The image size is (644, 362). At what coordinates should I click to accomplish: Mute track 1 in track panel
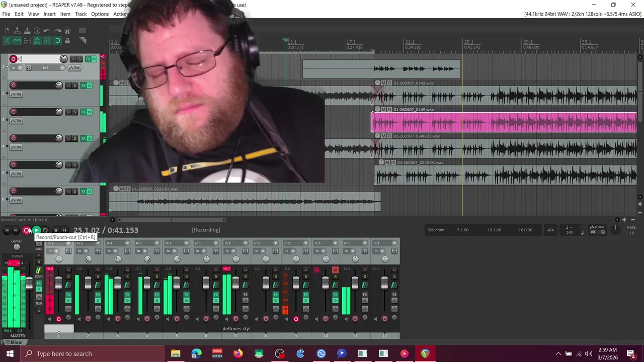[73, 59]
